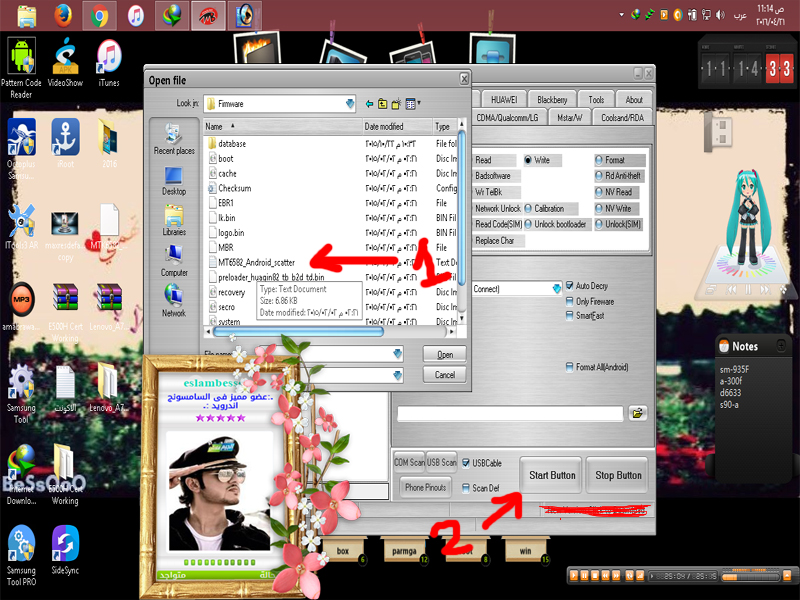Enable Format All(Android) checkbox

[569, 367]
